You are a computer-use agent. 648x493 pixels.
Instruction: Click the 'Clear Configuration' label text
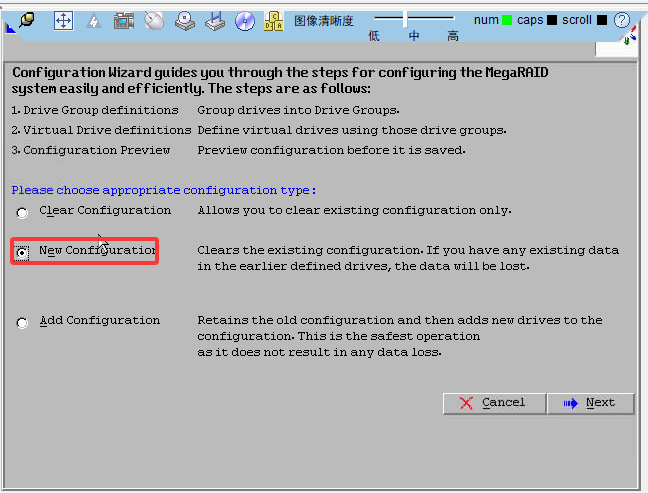(x=105, y=210)
